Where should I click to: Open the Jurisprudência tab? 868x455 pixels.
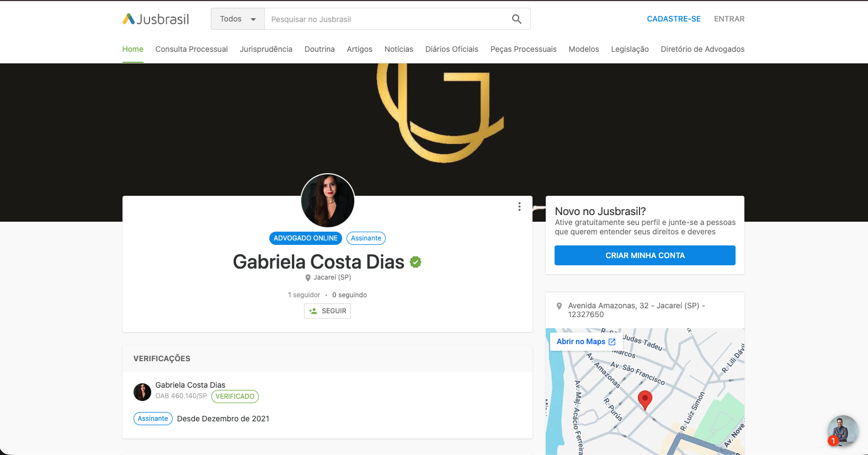[x=266, y=49]
